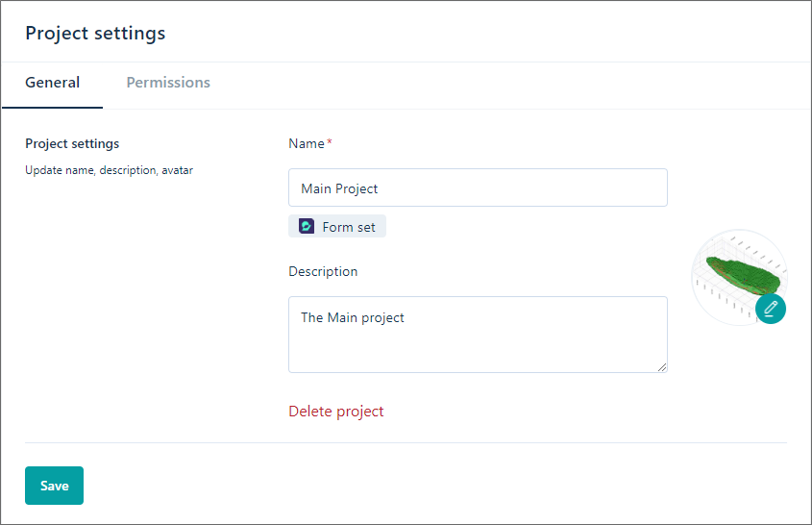The image size is (812, 525).
Task: Click into the Description text area
Action: coord(478,335)
